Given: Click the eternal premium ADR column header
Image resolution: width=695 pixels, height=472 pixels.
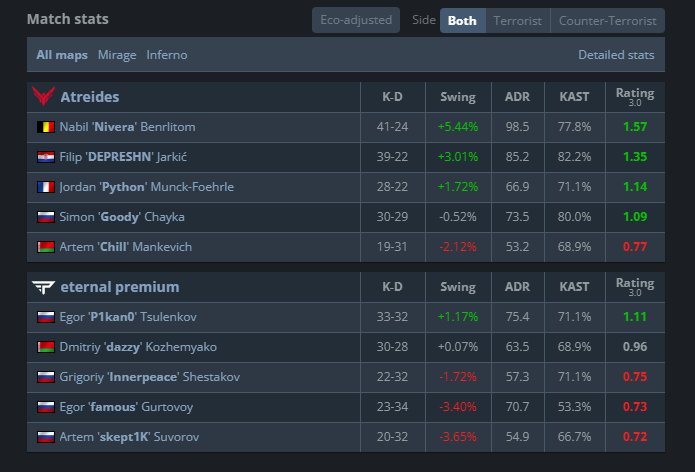Looking at the screenshot, I should 517,287.
